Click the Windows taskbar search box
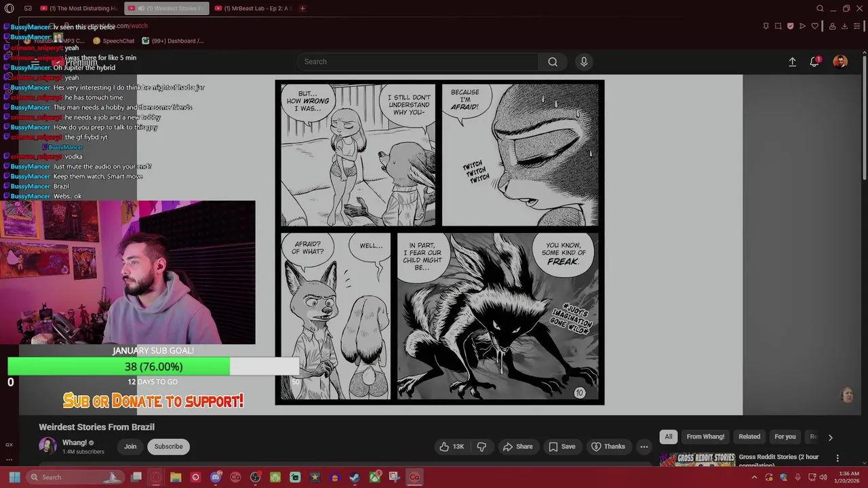Viewport: 868px width, 488px height. [x=76, y=477]
